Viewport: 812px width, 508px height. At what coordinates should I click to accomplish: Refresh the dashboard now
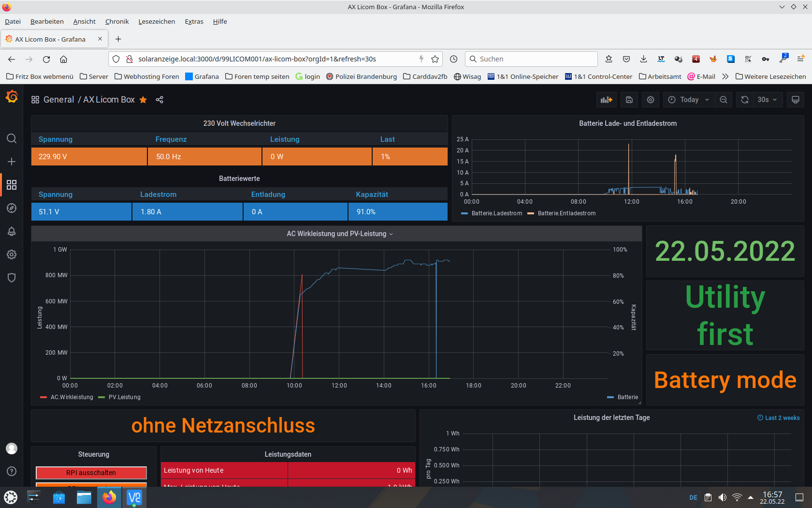pyautogui.click(x=745, y=100)
